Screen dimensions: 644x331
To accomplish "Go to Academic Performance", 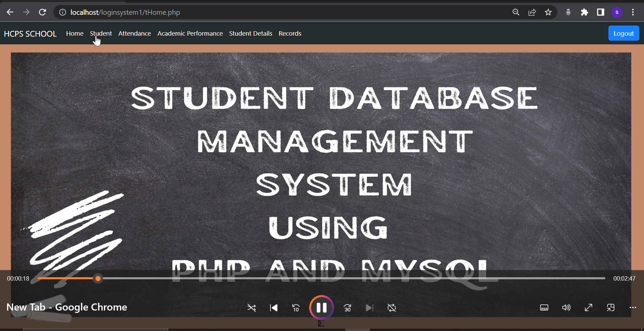I will (190, 34).
